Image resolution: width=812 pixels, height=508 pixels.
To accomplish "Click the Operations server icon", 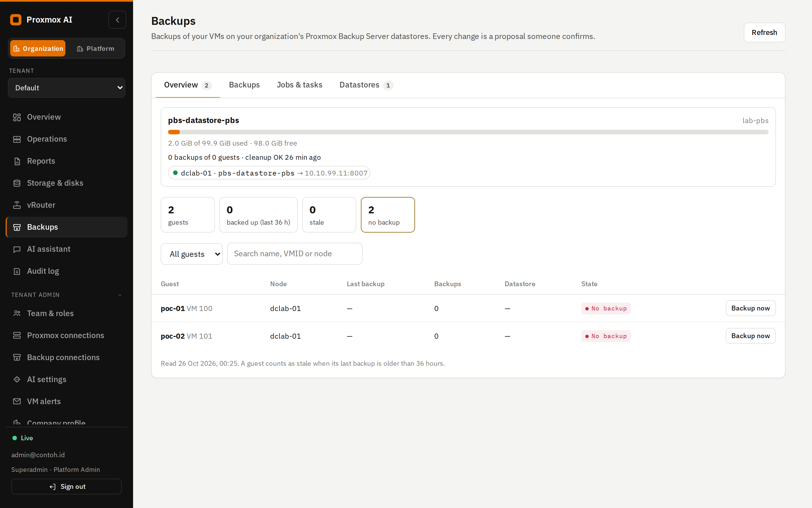I will click(17, 139).
